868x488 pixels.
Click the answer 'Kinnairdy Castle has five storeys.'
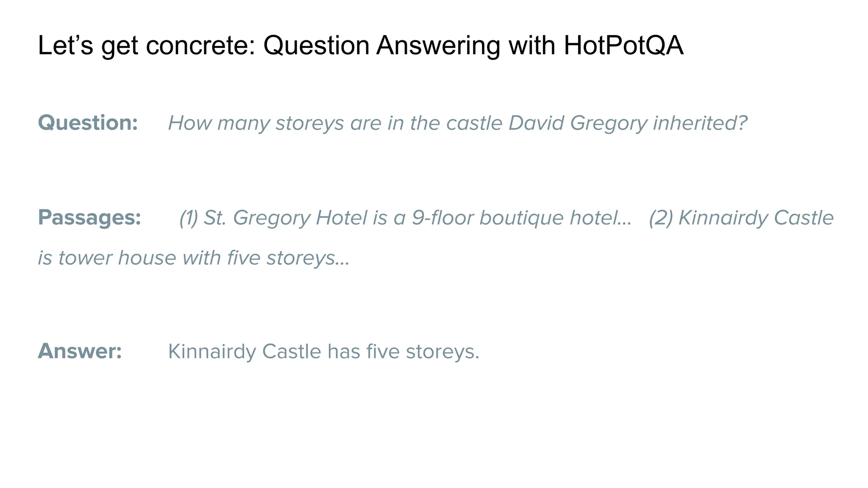click(324, 352)
